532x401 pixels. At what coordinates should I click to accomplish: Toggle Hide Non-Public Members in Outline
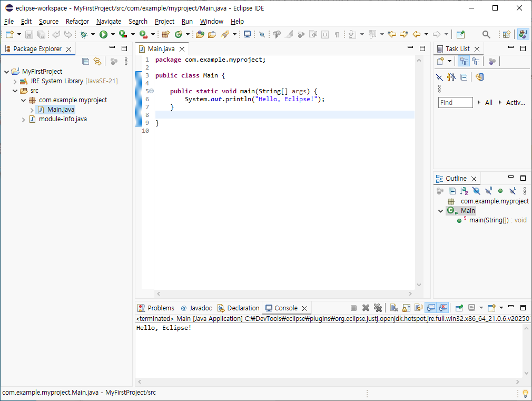[500, 191]
